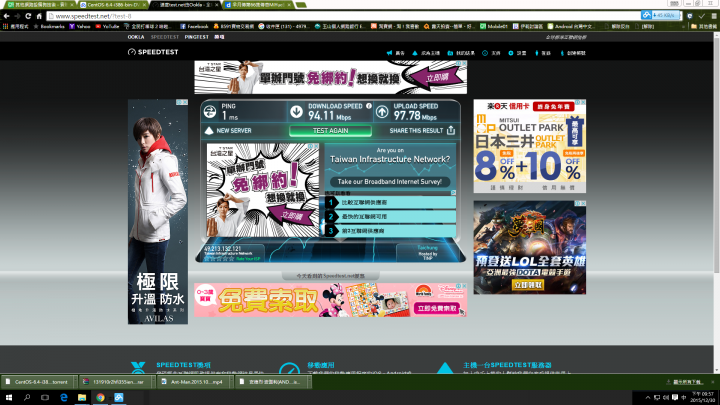Image resolution: width=720 pixels, height=405 pixels.
Task: Click SPEEDTEST in the top site bar
Action: click(x=164, y=37)
